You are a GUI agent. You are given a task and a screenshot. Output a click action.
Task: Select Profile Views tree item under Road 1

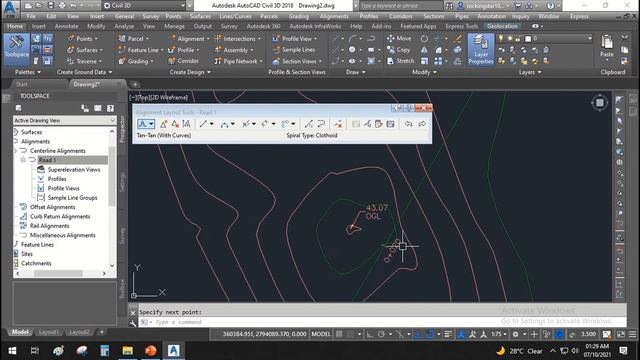(x=63, y=188)
